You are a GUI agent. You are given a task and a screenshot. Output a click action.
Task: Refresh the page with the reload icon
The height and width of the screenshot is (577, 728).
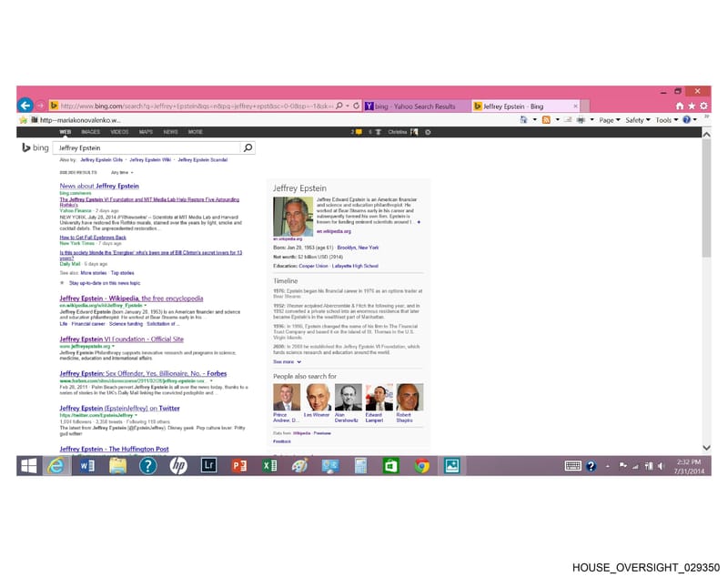356,106
